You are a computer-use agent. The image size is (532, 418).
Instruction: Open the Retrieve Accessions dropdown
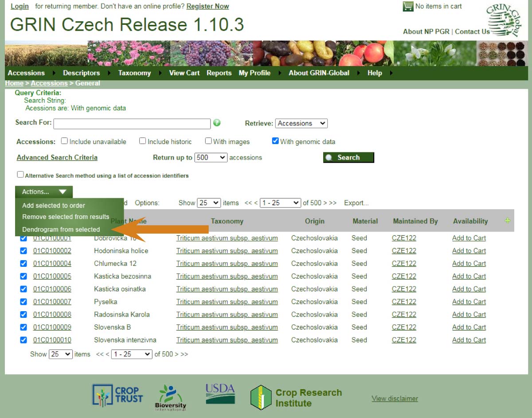click(x=301, y=123)
